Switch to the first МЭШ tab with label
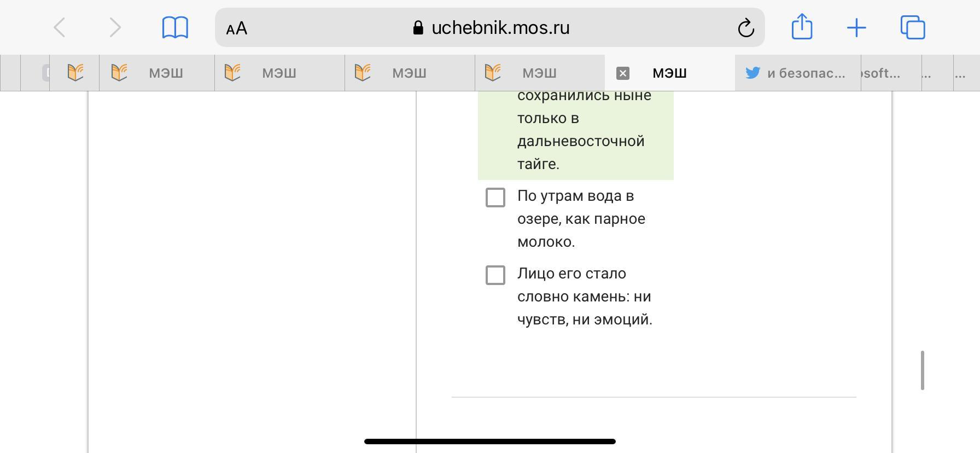 tap(156, 73)
